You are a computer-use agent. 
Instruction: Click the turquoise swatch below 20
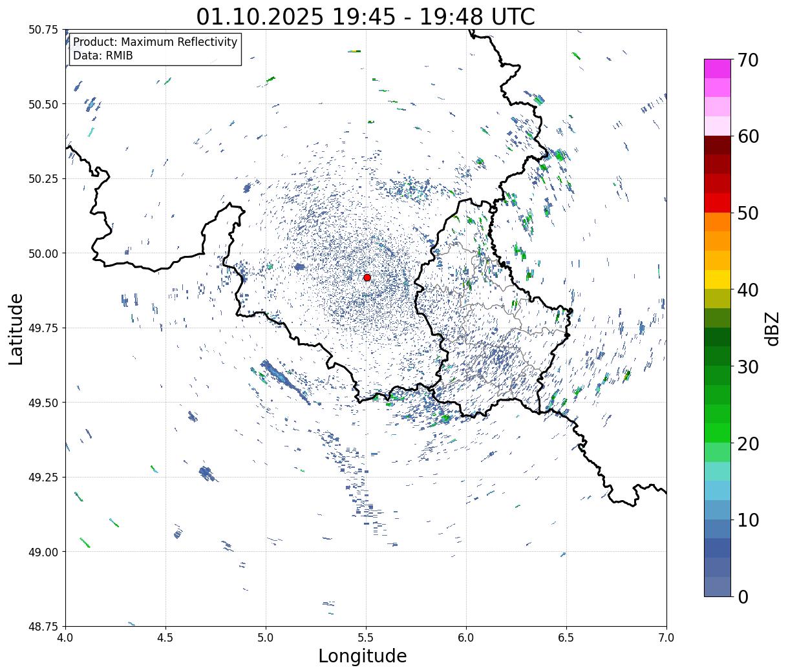pos(718,471)
